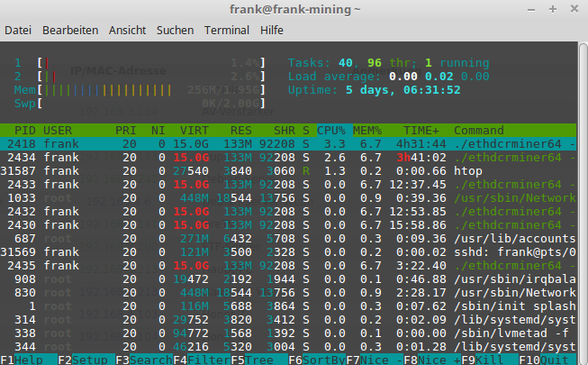Open the Terminal menu
Viewport: 588px width, 365px height.
tap(227, 30)
